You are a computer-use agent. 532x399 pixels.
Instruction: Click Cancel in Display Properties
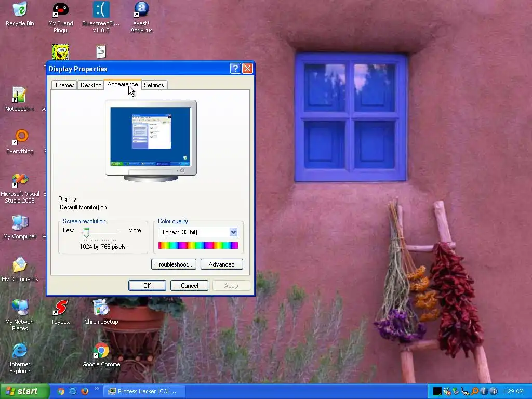(189, 286)
